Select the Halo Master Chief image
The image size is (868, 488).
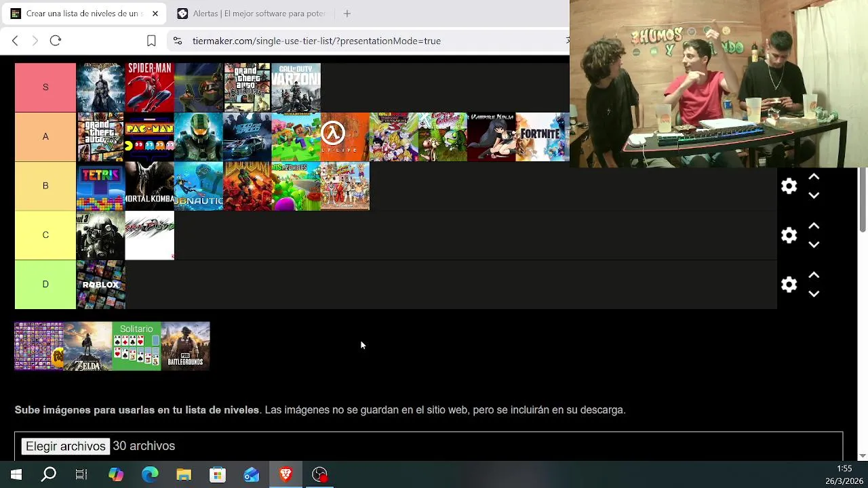199,137
